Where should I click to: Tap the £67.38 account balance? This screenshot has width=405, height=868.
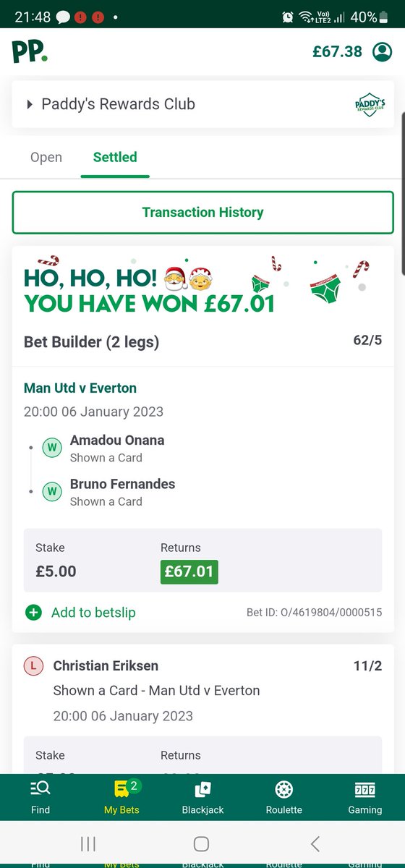338,51
